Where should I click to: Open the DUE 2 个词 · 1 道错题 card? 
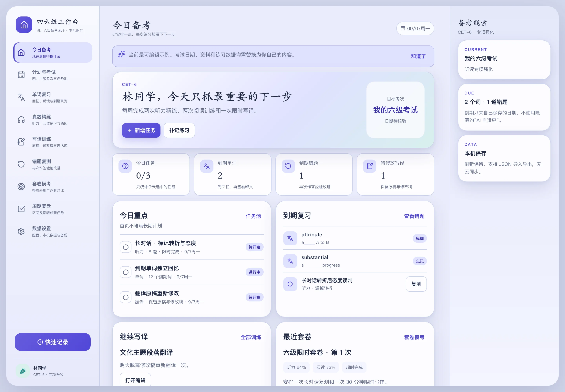click(x=504, y=107)
